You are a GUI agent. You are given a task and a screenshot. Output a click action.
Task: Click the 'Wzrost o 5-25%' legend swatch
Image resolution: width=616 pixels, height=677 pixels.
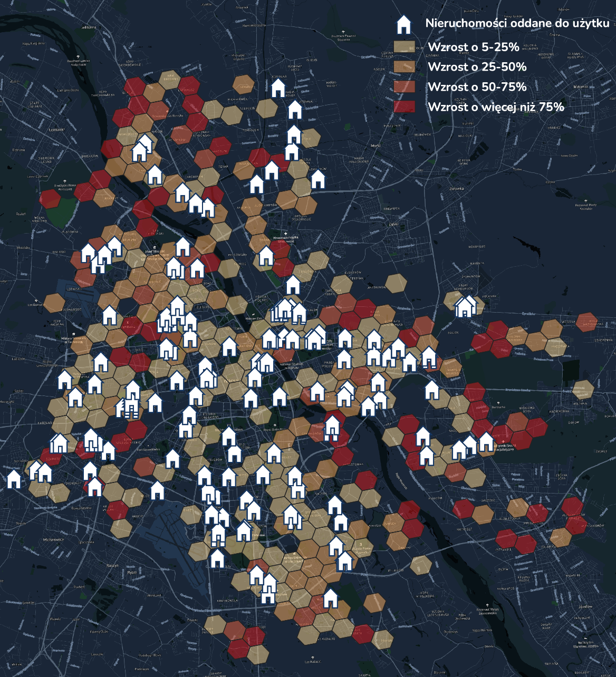[x=404, y=47]
